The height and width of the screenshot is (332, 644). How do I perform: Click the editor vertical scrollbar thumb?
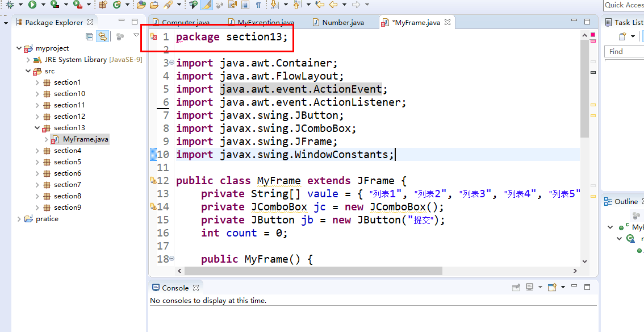click(585, 89)
